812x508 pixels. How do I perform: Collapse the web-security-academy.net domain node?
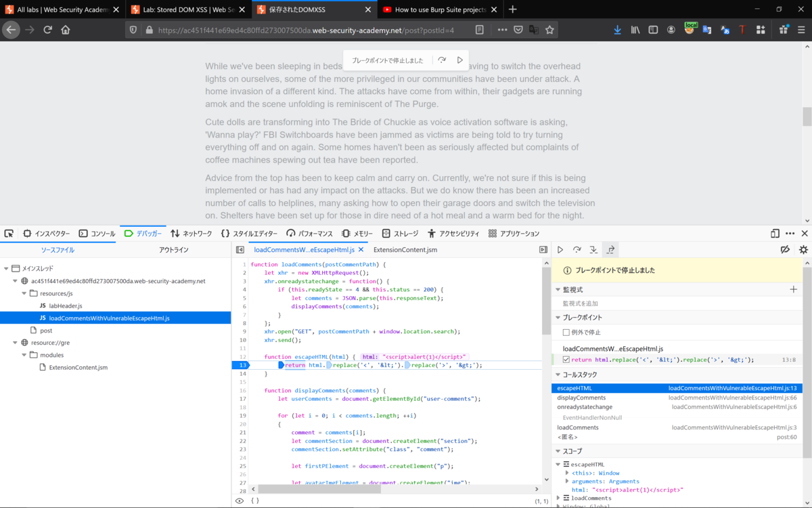(16, 280)
